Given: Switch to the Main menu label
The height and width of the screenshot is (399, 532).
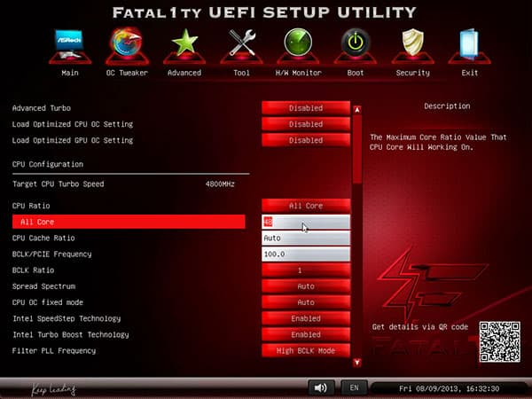Looking at the screenshot, I should 70,73.
